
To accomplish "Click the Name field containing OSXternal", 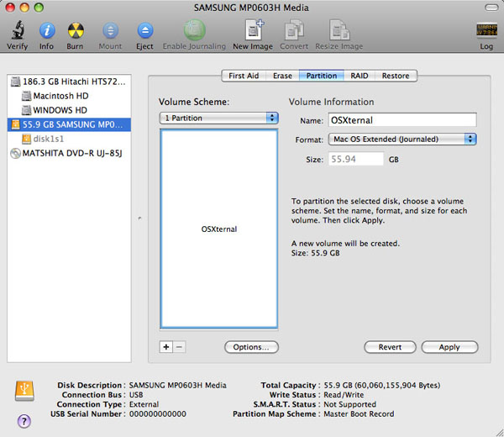I will click(402, 120).
